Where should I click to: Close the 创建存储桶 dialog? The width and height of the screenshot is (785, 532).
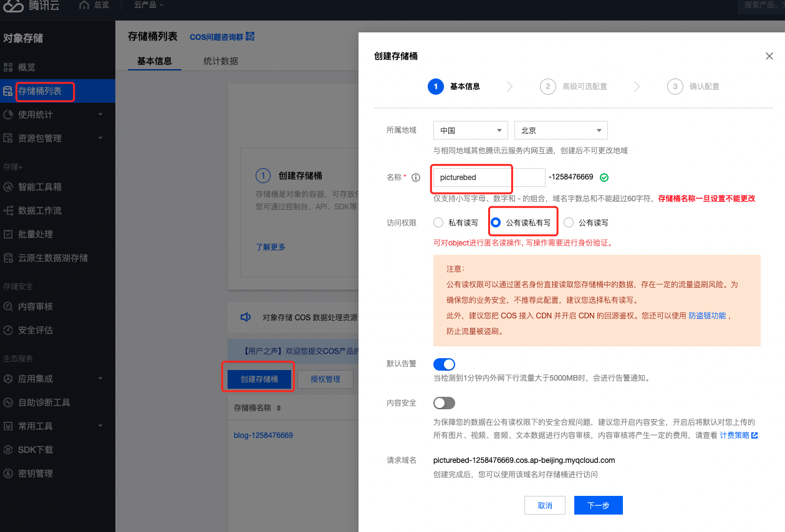point(769,56)
